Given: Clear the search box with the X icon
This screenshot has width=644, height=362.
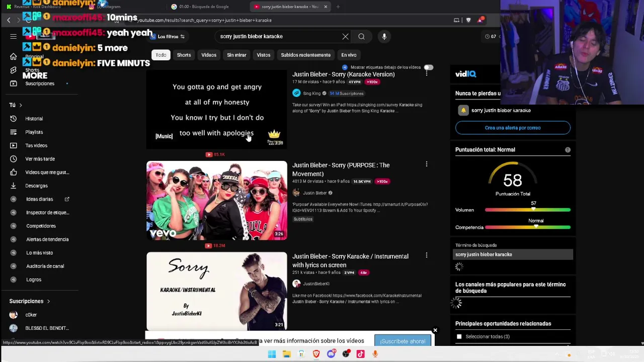Looking at the screenshot, I should (x=345, y=36).
